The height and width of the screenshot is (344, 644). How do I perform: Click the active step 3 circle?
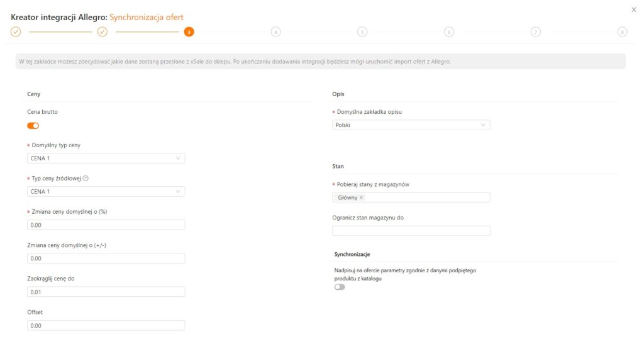(189, 32)
